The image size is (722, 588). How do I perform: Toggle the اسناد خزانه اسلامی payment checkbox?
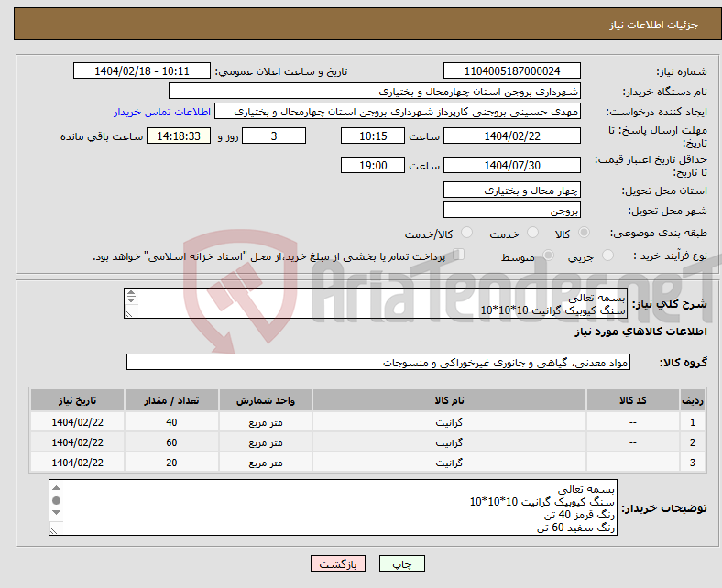tap(459, 255)
